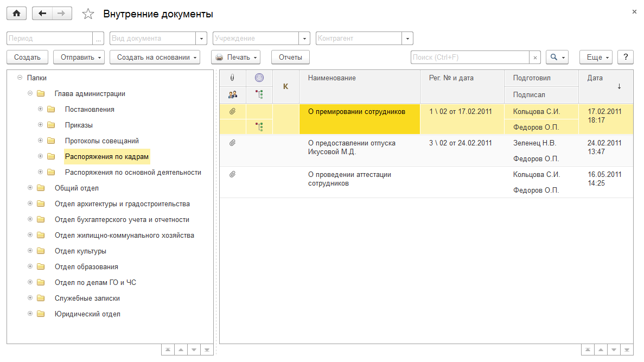The width and height of the screenshot is (644, 362).
Task: Expand the Юридический отдел folder
Action: click(x=30, y=314)
